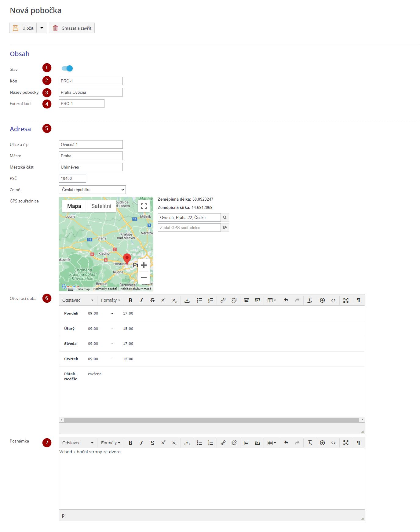The image size is (420, 532).
Task: Click the insert image icon in the Poznámka editor
Action: click(x=247, y=443)
